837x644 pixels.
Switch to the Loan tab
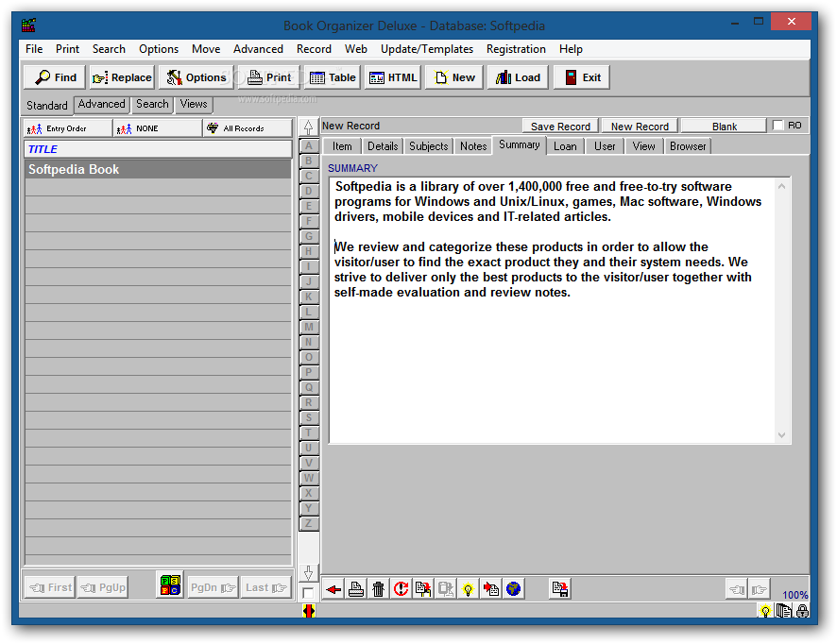(x=565, y=146)
